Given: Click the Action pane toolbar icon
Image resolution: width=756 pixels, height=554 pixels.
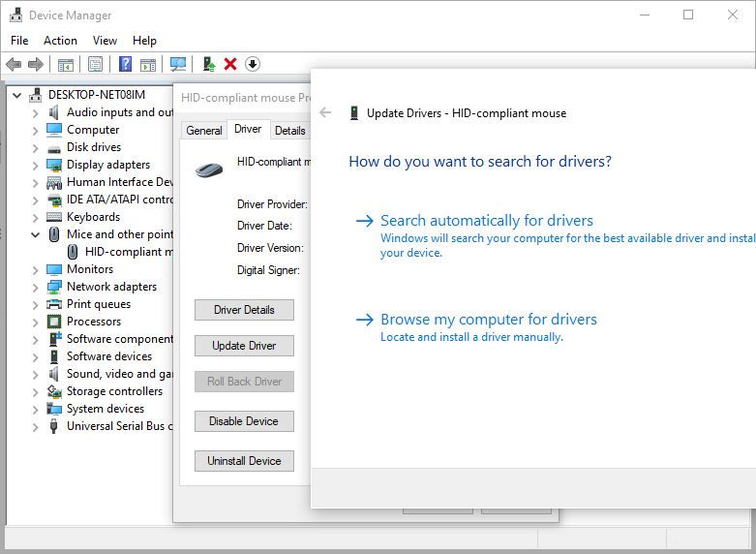Looking at the screenshot, I should 148,64.
